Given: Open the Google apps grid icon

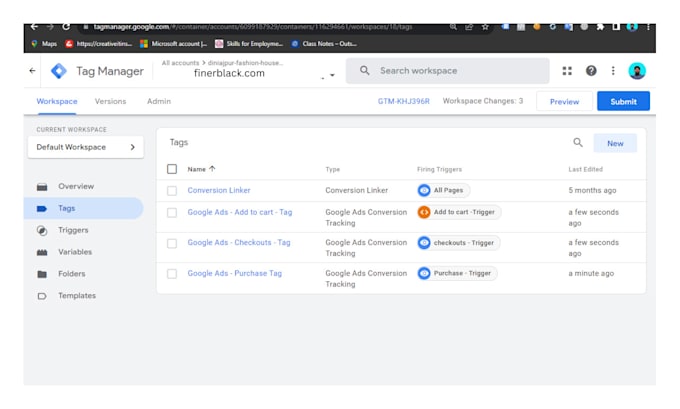Looking at the screenshot, I should pyautogui.click(x=567, y=71).
